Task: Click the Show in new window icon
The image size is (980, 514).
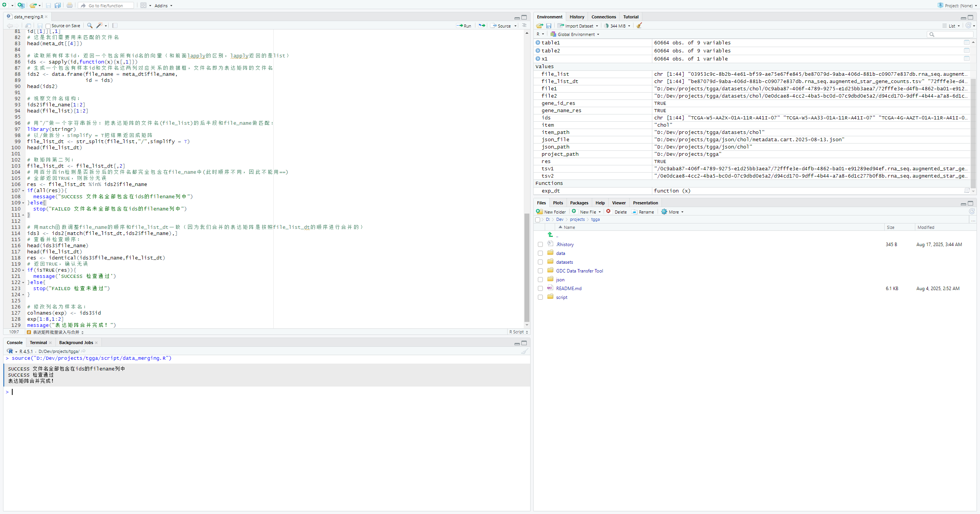Action: click(28, 26)
